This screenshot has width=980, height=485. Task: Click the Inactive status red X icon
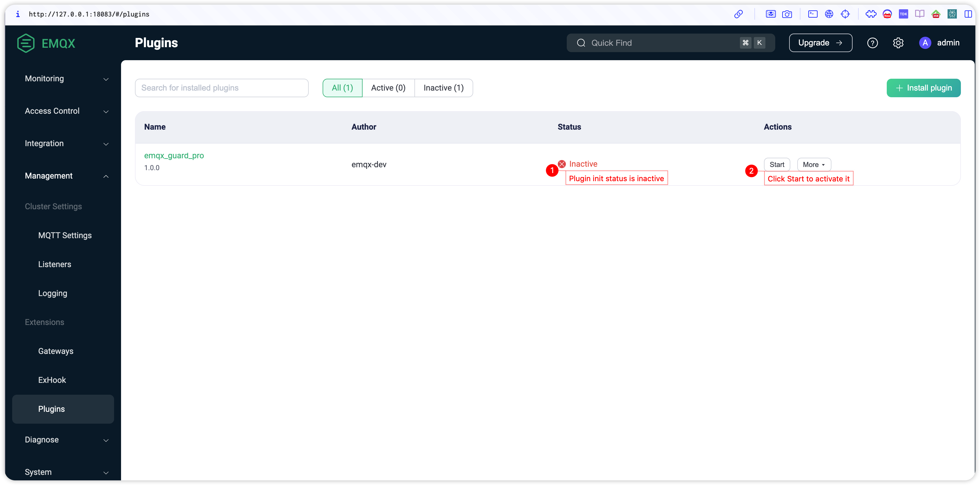(562, 163)
